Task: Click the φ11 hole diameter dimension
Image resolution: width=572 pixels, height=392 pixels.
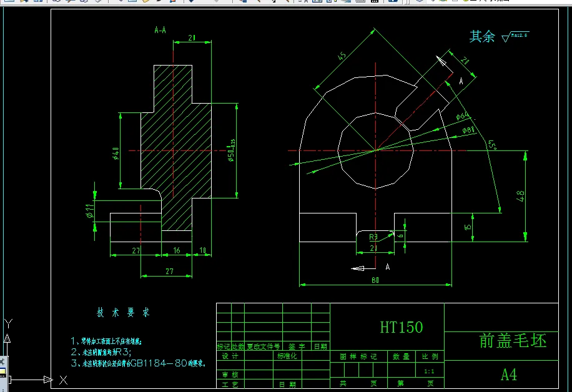Action: point(90,211)
